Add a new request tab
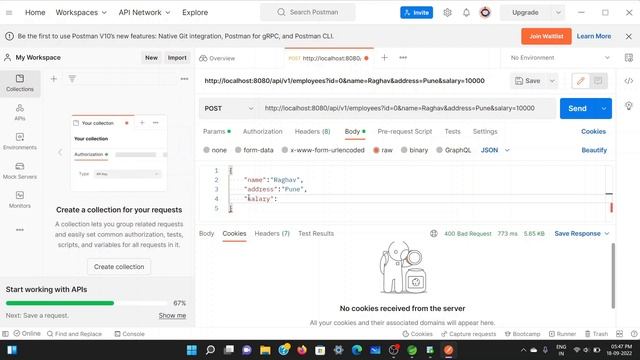Viewport: 640px width, 360px height. coord(384,58)
